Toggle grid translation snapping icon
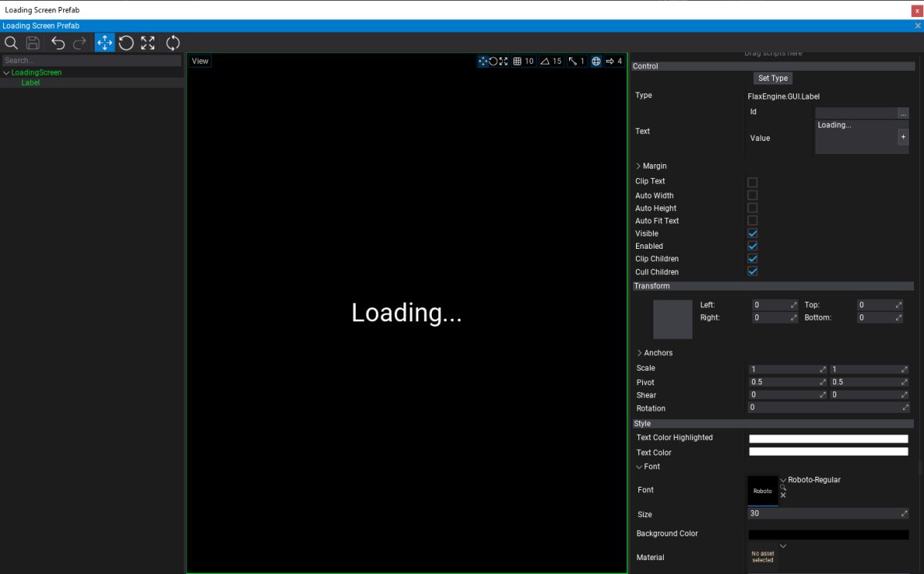This screenshot has height=574, width=924. coord(517,62)
